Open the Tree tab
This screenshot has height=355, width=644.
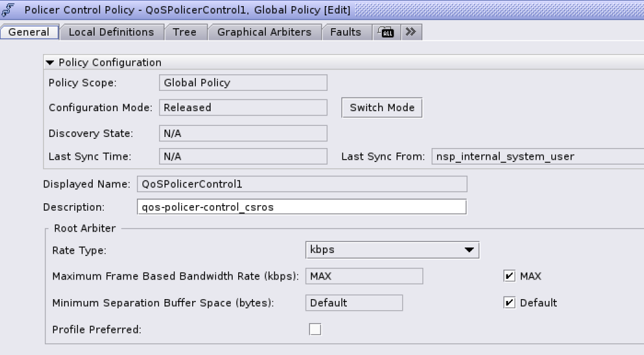point(185,32)
